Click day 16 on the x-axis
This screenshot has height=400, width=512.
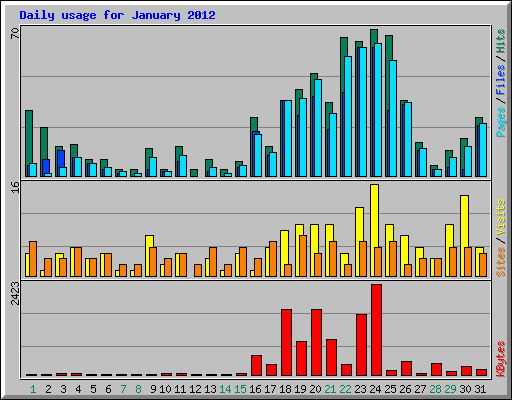(x=255, y=389)
